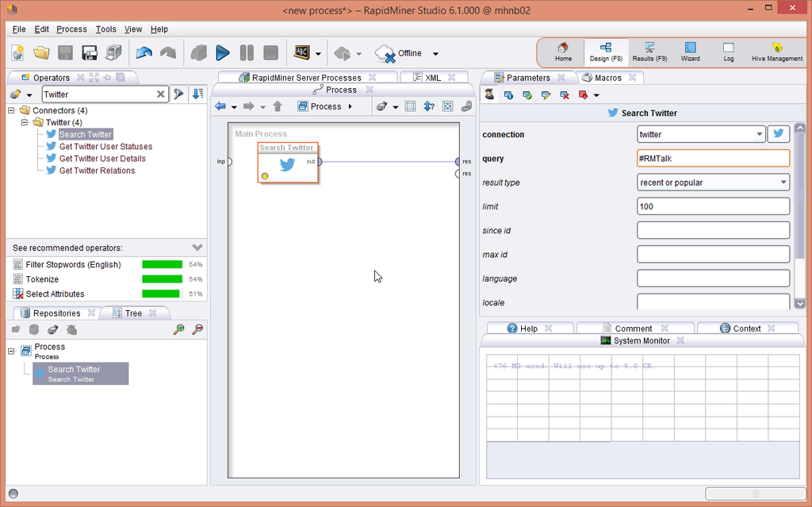Switch to the XML tab
The image size is (812, 507).
[432, 78]
